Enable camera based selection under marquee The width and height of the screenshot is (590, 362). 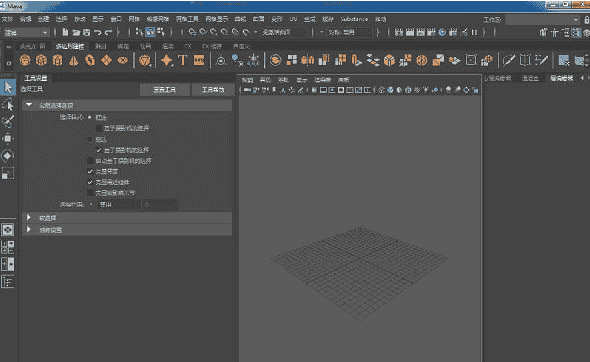99,128
